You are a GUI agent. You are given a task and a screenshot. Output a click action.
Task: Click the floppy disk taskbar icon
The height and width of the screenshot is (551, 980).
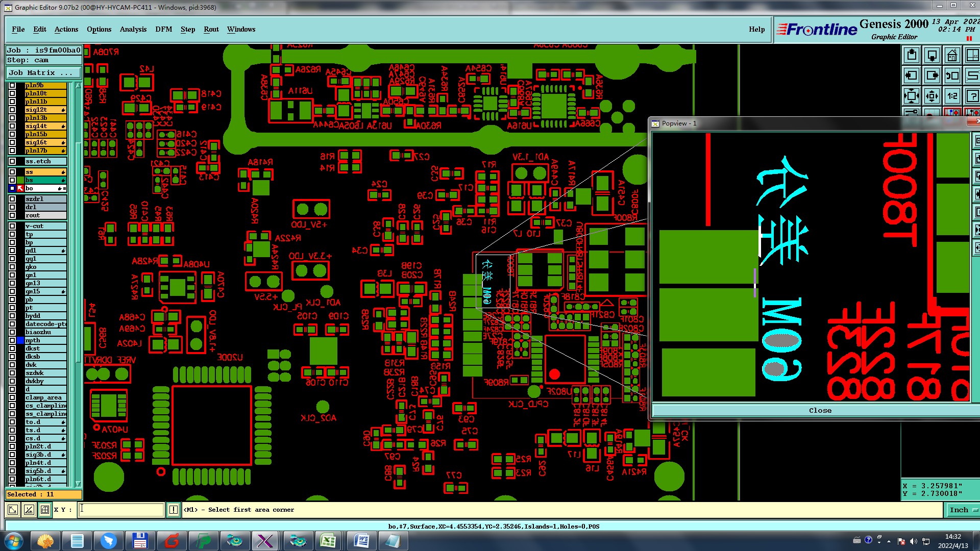[140, 541]
